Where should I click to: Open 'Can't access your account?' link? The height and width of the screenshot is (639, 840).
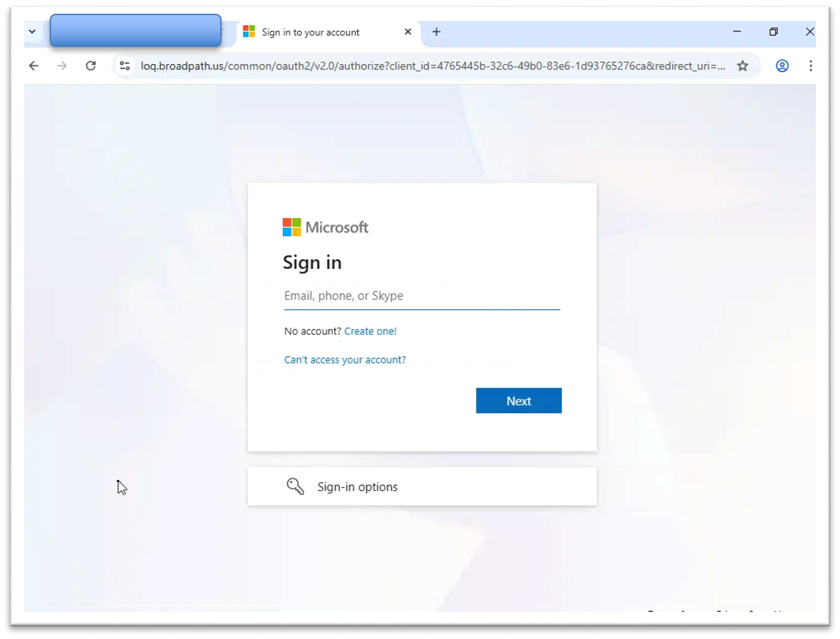click(345, 360)
